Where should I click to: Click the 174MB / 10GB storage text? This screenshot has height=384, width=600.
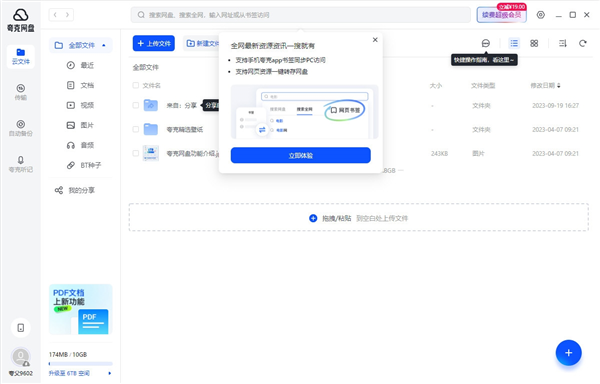point(68,355)
